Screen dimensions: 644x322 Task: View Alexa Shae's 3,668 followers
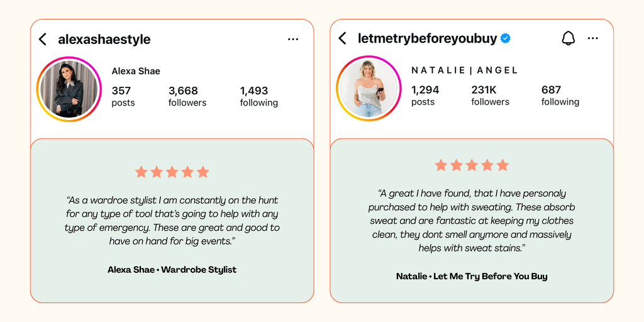187,96
